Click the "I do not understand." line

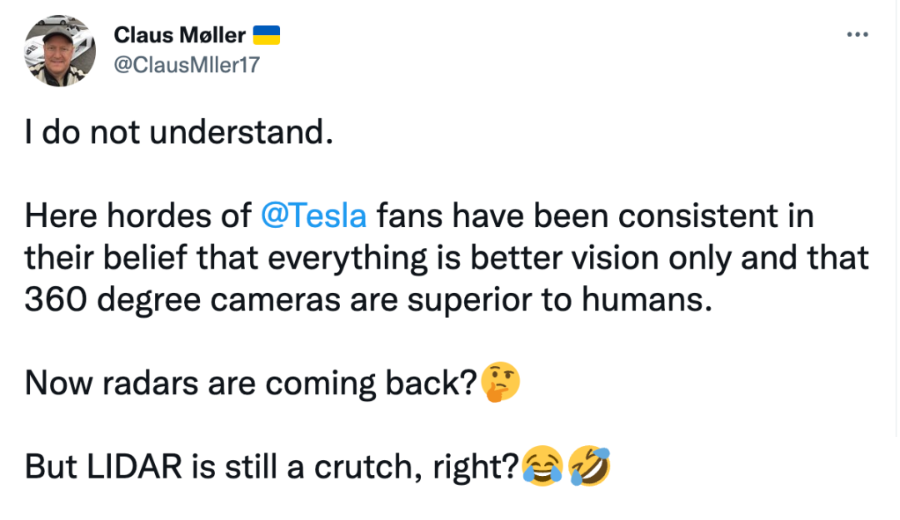tap(179, 133)
